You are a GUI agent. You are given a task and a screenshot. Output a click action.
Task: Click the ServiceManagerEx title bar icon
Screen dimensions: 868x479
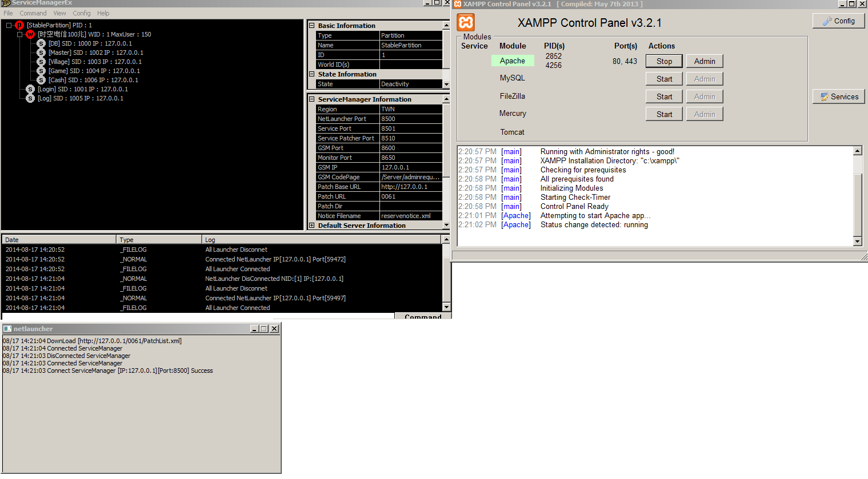point(6,3)
